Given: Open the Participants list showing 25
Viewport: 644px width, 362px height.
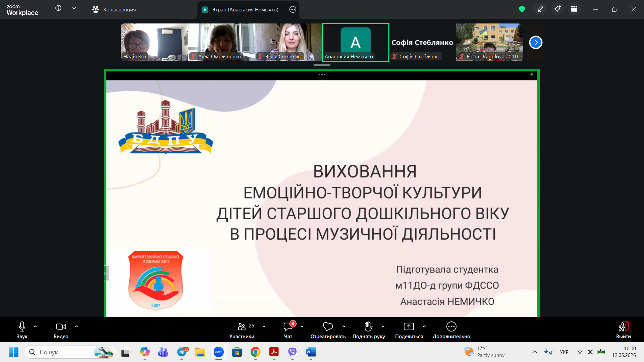Looking at the screenshot, I should (x=241, y=329).
